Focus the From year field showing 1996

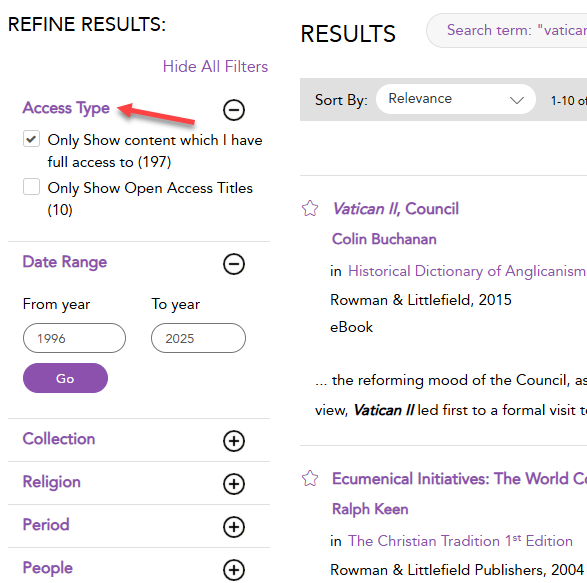click(x=74, y=338)
